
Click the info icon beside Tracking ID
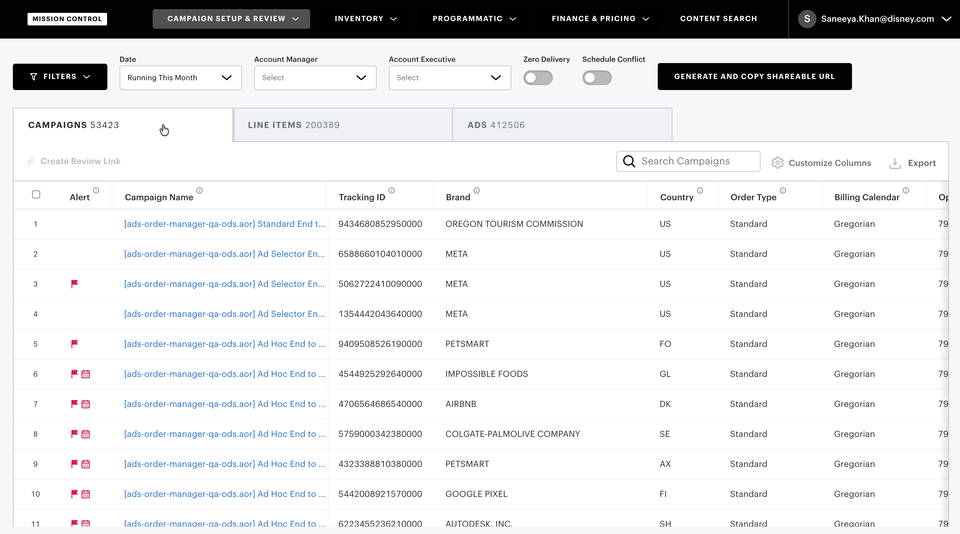tap(392, 190)
